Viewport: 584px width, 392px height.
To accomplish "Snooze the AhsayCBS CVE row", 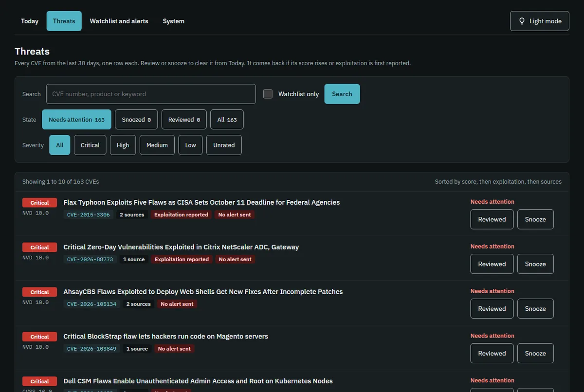I will coord(535,309).
